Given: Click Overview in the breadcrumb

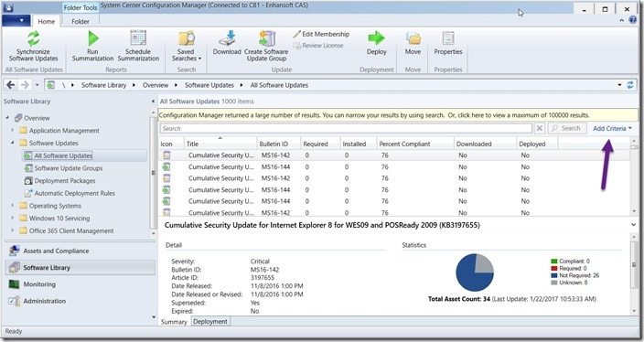Looking at the screenshot, I should 156,85.
